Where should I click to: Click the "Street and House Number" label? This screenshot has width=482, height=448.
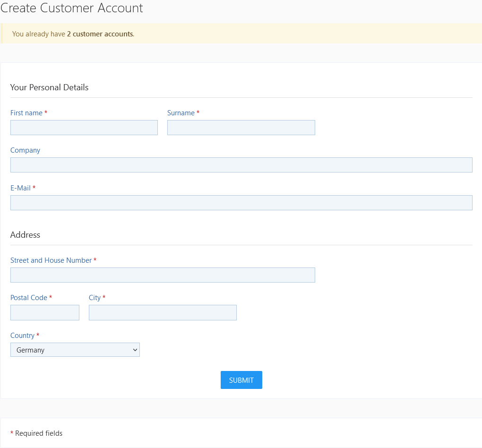[x=51, y=260]
